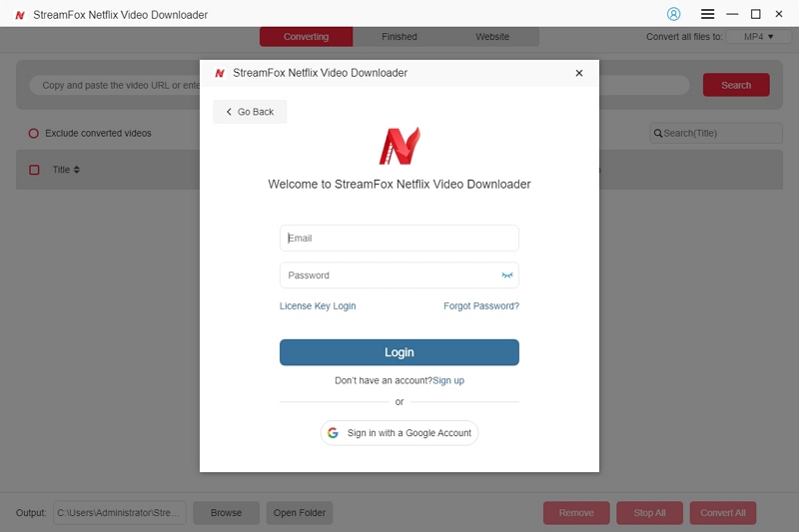
Task: Open License Key Login option
Action: (318, 306)
